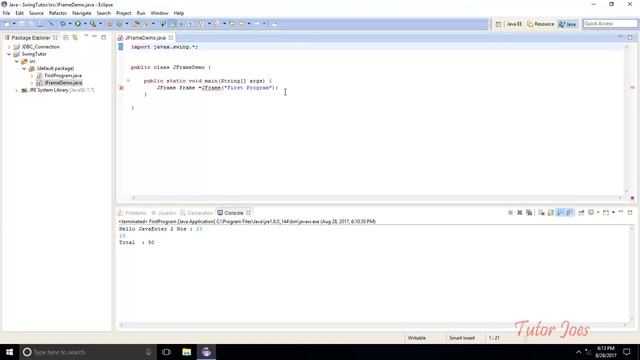Open the External Tools dropdown arrow
Viewport: 640px width, 360px height.
point(100,24)
